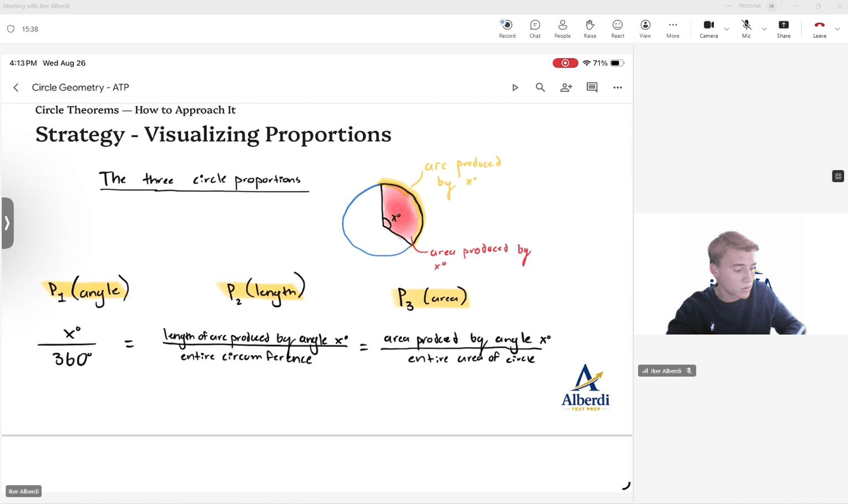Expand the mic options dropdown arrow
This screenshot has width=848, height=504.
click(x=764, y=29)
